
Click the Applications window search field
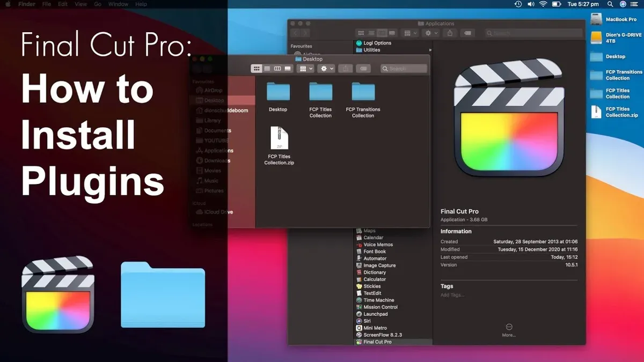pyautogui.click(x=533, y=33)
